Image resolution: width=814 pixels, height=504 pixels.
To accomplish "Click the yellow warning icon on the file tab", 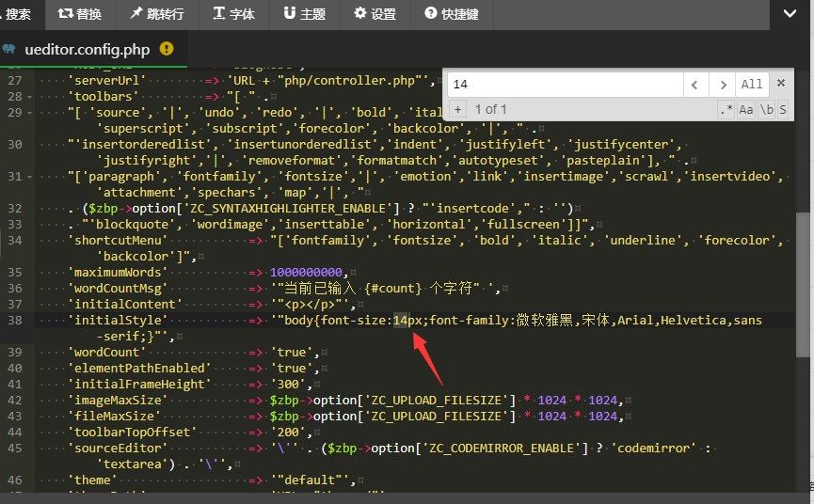I will [167, 49].
